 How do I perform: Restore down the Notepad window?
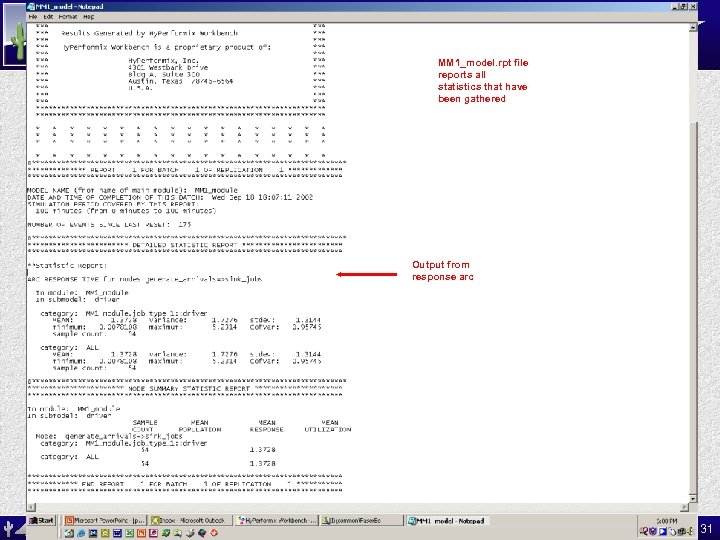click(684, 6)
